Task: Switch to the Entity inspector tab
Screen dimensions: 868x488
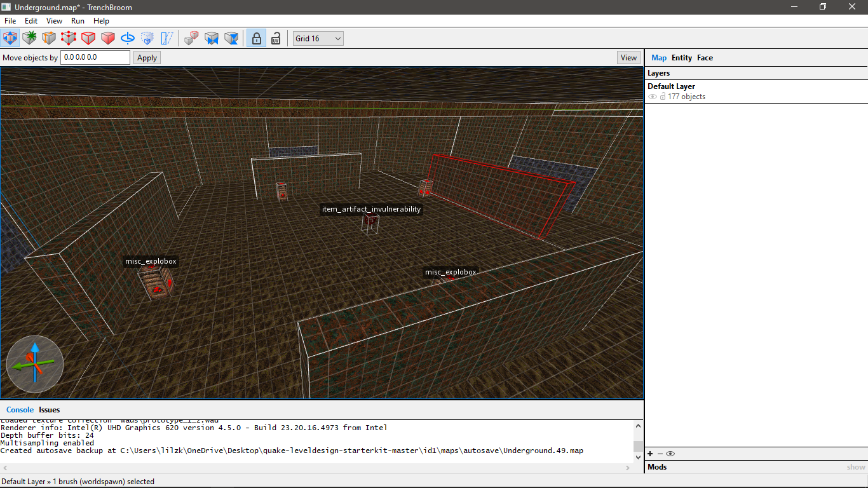Action: point(682,58)
